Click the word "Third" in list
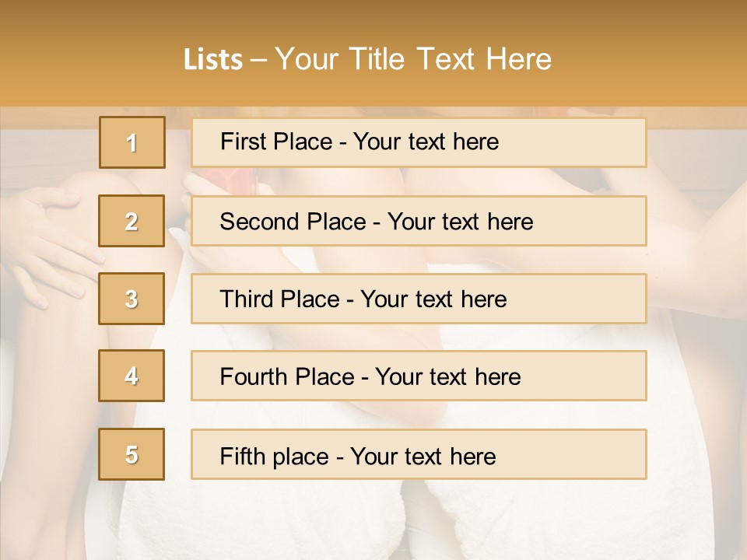The image size is (747, 560). click(247, 299)
